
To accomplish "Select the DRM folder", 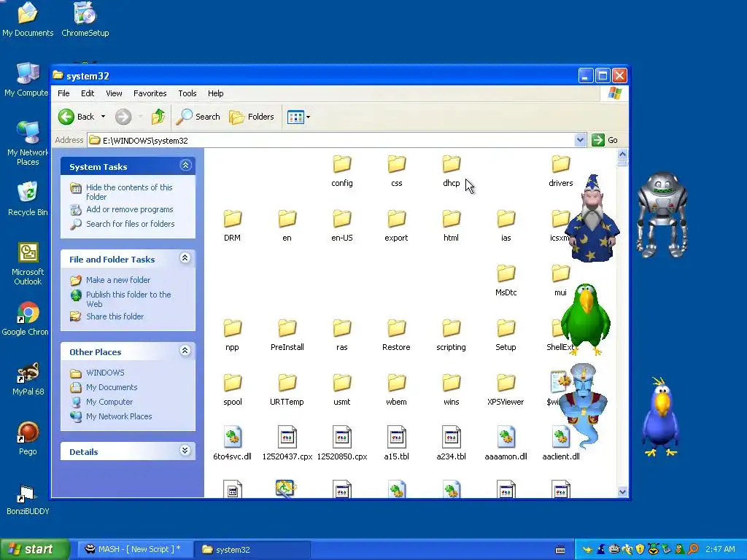I will click(x=232, y=225).
